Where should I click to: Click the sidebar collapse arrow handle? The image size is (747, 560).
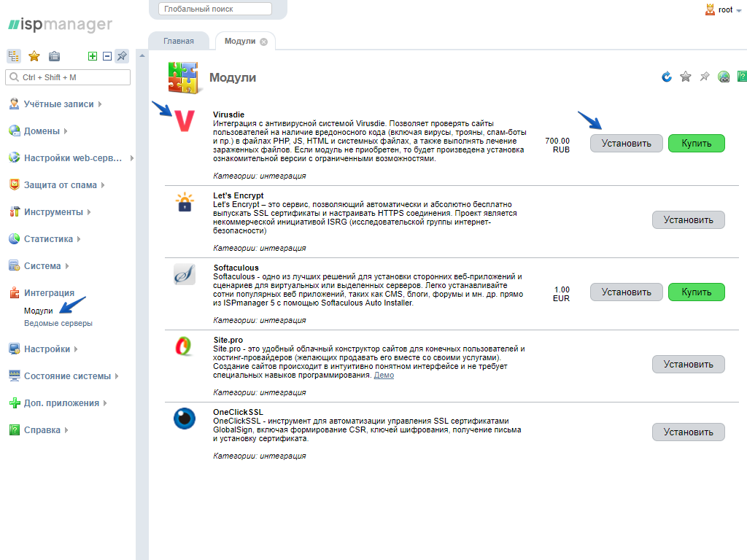coord(142,56)
